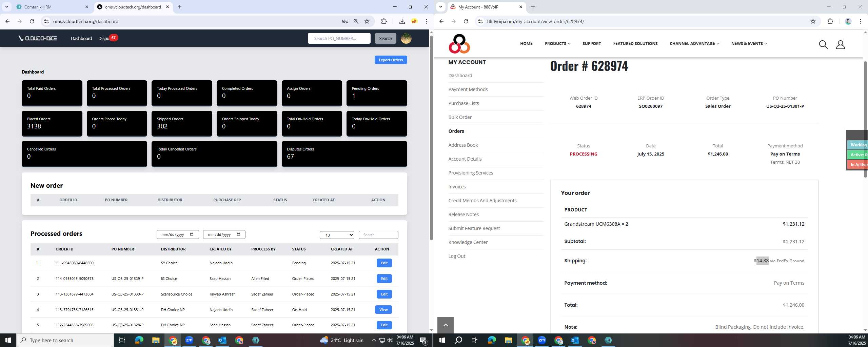This screenshot has height=347, width=868.
Task: Expand the rows-per-page dropdown showing 10
Action: (x=337, y=235)
